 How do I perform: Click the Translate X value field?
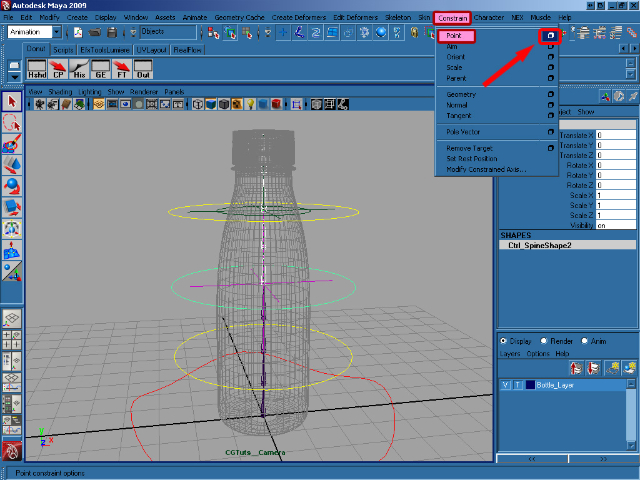[616, 134]
